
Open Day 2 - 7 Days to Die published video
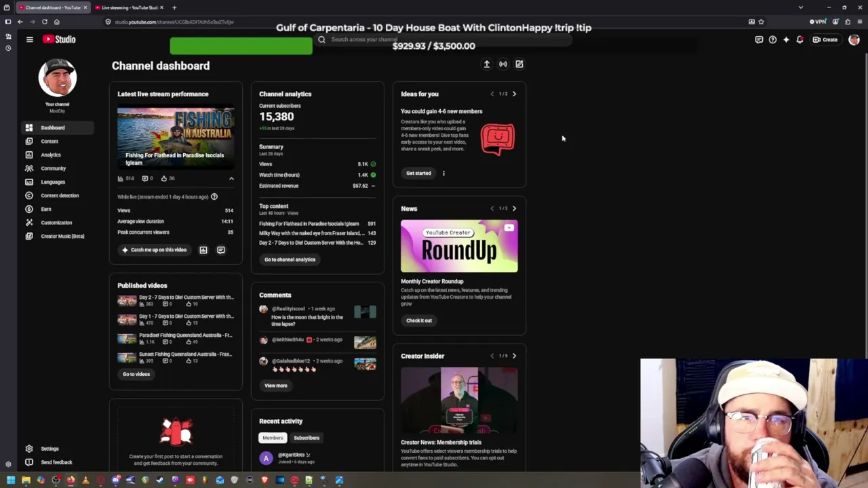point(176,301)
